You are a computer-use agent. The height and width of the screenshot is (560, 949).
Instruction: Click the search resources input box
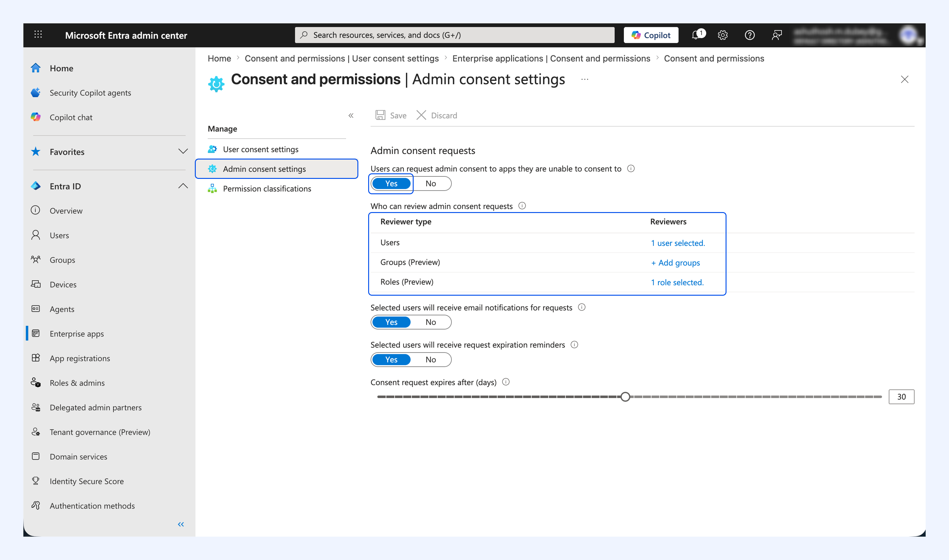454,35
